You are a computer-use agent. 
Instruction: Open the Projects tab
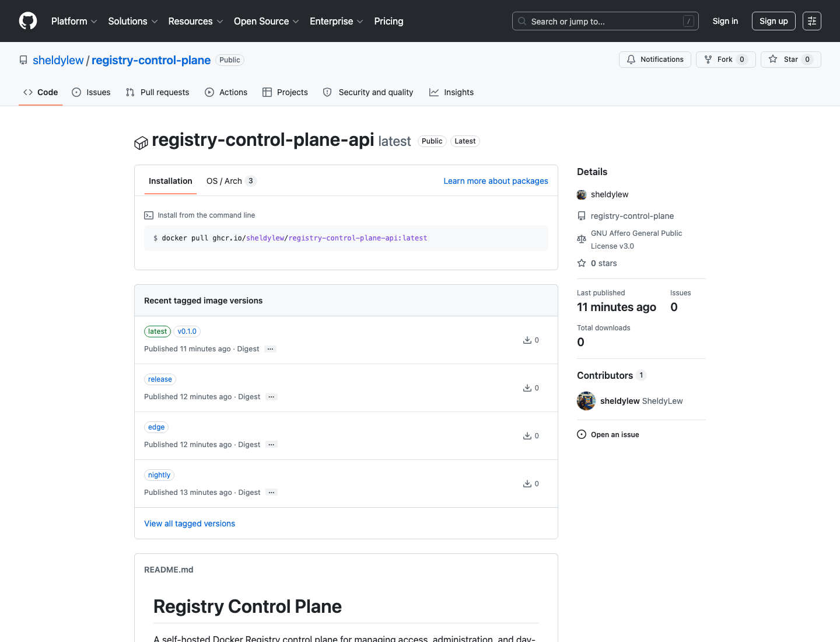[285, 92]
